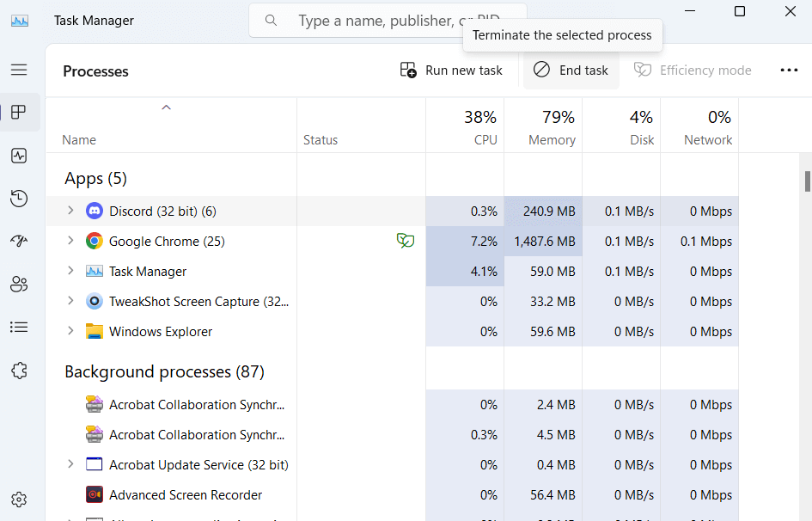Click Chrome's 7.2% CPU cell
Viewport: 812px width, 521px height.
point(465,242)
